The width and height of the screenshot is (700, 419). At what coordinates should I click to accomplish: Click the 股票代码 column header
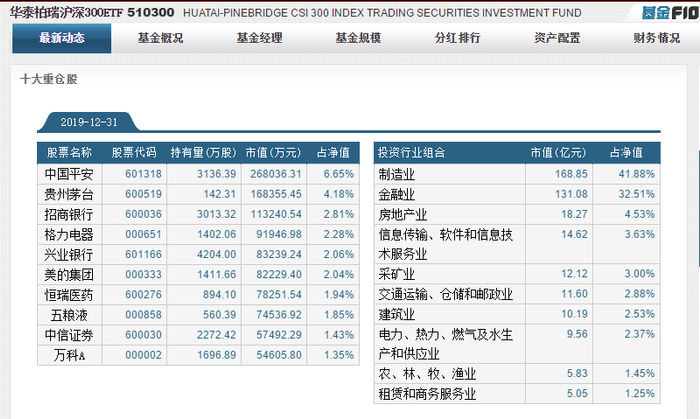[134, 153]
